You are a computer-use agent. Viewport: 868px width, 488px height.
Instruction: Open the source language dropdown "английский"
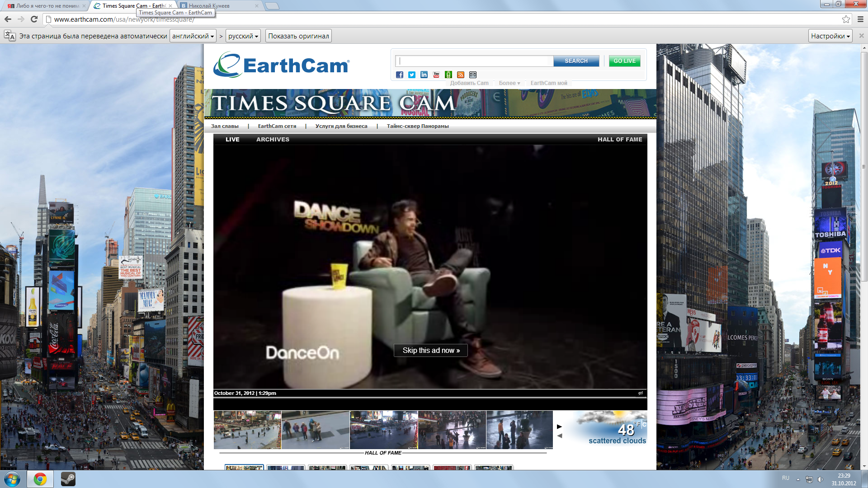[x=193, y=36]
